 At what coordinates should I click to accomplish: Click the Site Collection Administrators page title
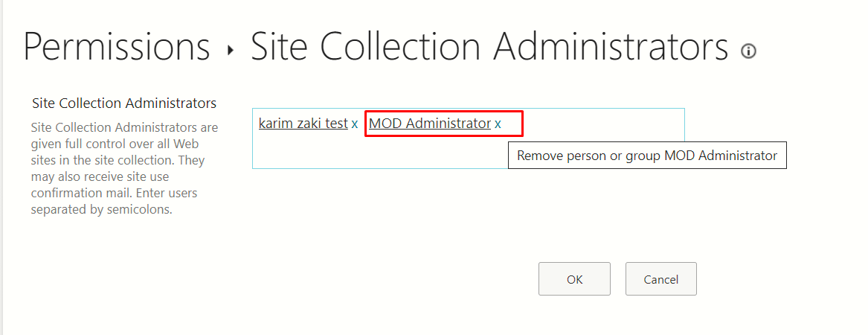coord(489,46)
